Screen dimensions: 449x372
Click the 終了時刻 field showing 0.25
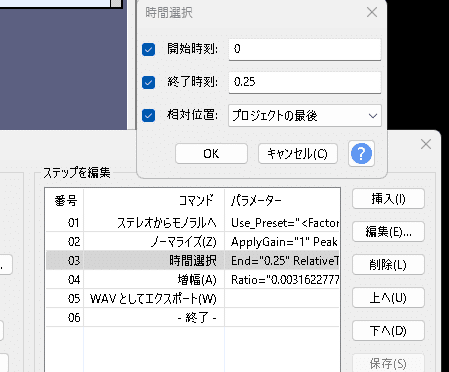305,82
